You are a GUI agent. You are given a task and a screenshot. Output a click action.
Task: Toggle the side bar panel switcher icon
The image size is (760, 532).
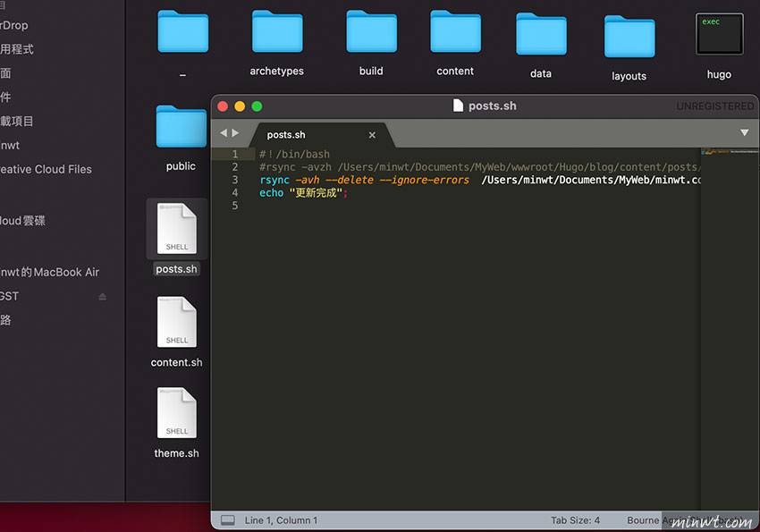click(227, 520)
